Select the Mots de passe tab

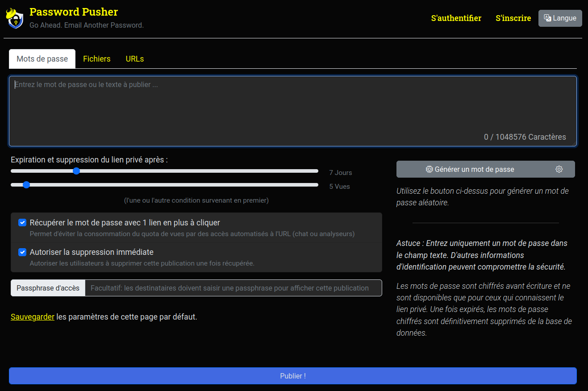click(42, 58)
